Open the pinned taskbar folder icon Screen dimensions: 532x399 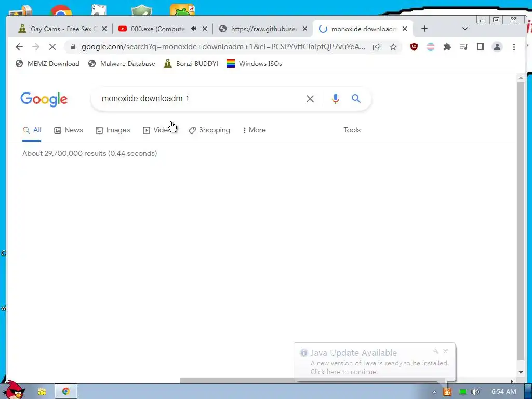tap(42, 392)
